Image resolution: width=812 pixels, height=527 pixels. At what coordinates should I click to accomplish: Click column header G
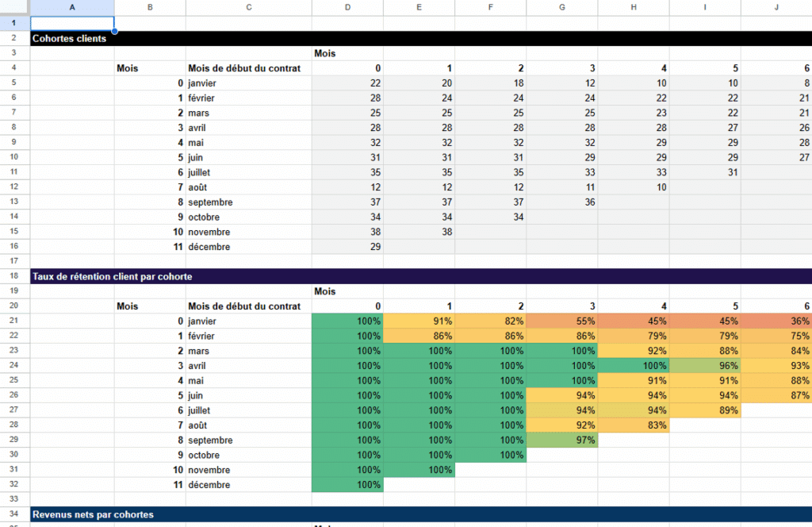click(561, 7)
